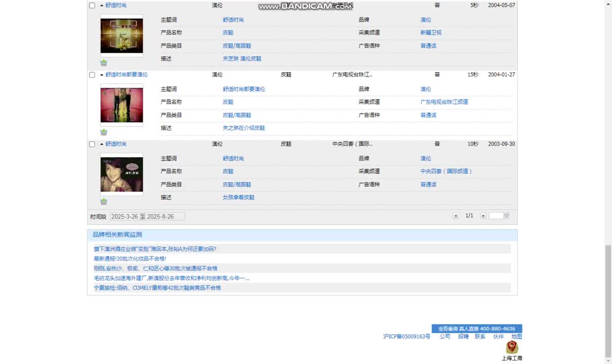Click the 中央四套（国际频道） channel link
612x364 pixels.
point(446,171)
